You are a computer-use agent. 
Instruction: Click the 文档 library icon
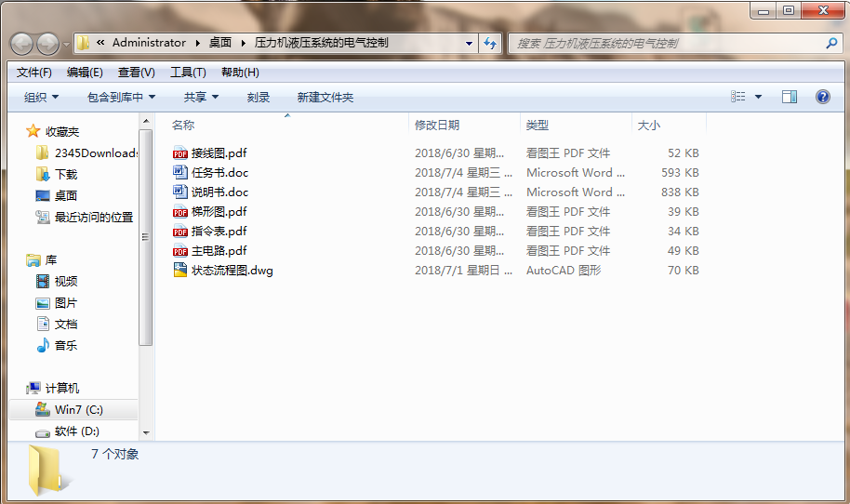coord(42,324)
